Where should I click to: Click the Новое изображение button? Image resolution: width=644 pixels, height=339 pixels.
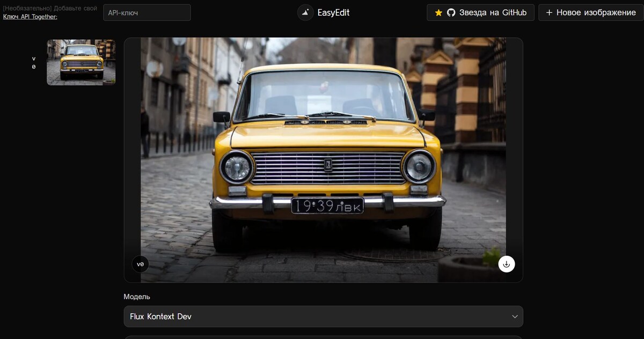pos(590,12)
